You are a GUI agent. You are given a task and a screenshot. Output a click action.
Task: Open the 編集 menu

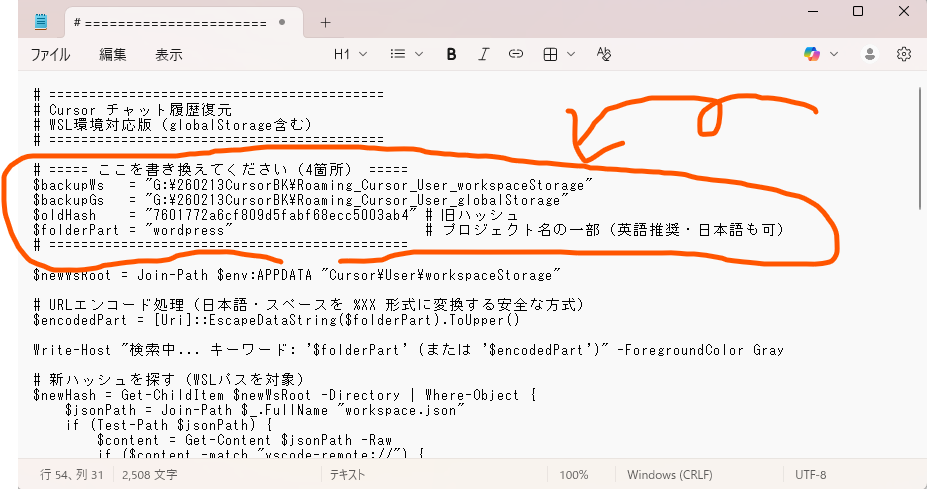click(x=112, y=54)
